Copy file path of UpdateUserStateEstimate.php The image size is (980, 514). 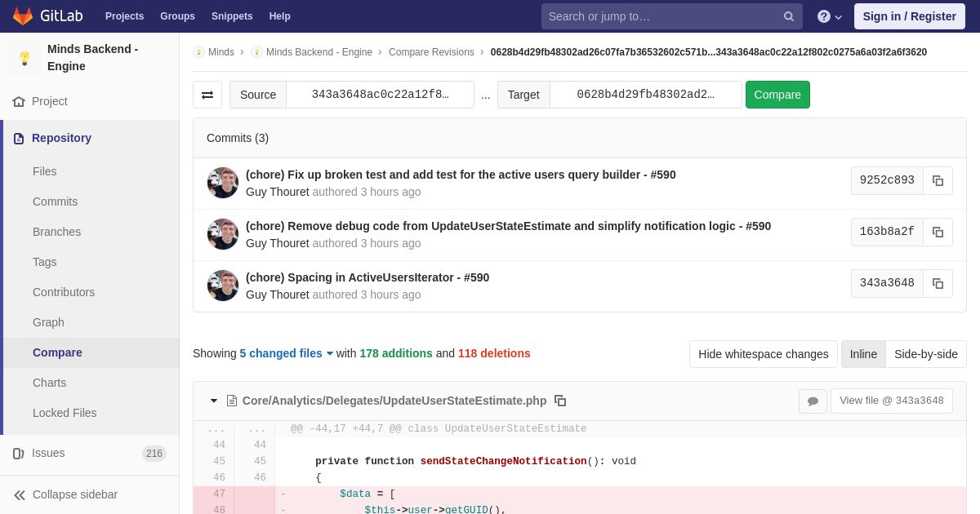pyautogui.click(x=560, y=401)
